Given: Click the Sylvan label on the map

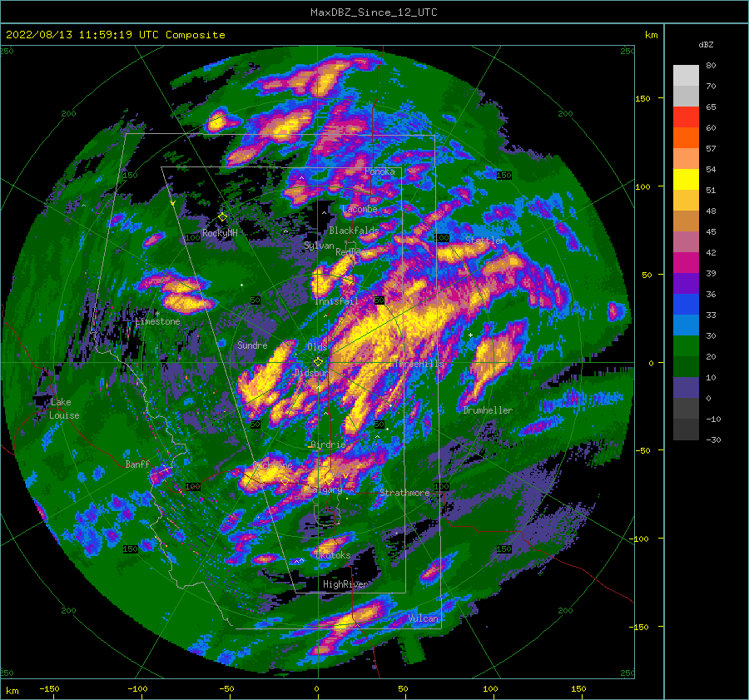Looking at the screenshot, I should coord(319,246).
